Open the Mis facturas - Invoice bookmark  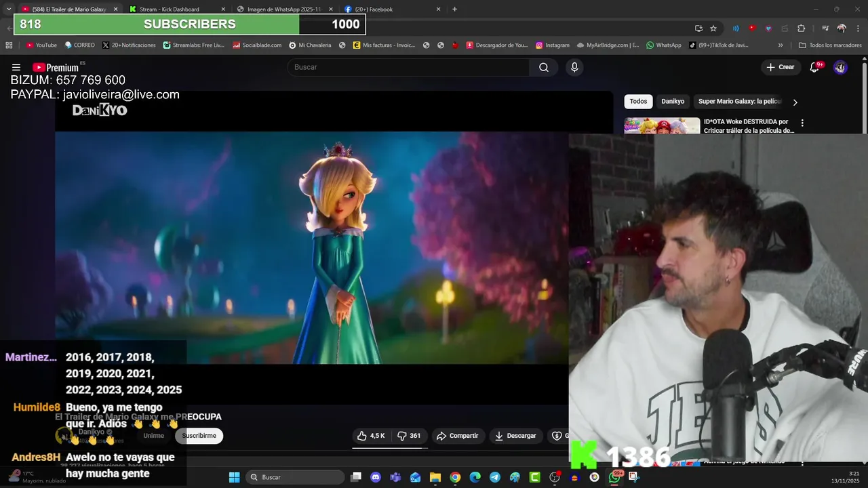click(x=384, y=45)
